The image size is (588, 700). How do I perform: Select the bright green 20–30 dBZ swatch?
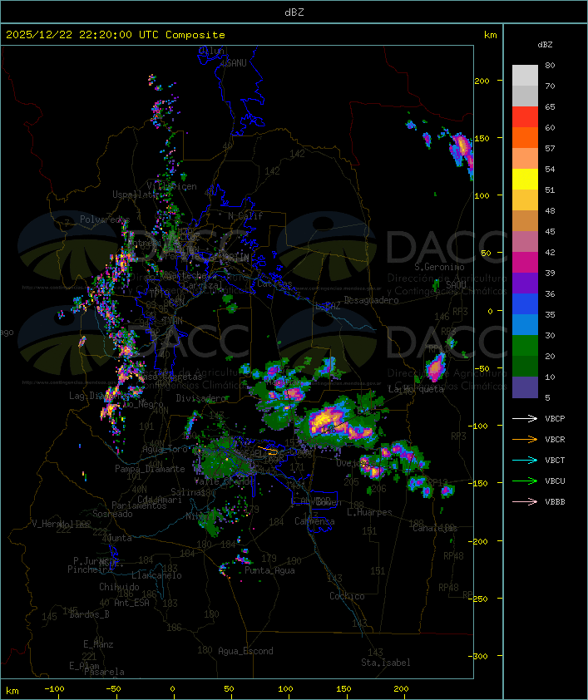click(x=525, y=346)
